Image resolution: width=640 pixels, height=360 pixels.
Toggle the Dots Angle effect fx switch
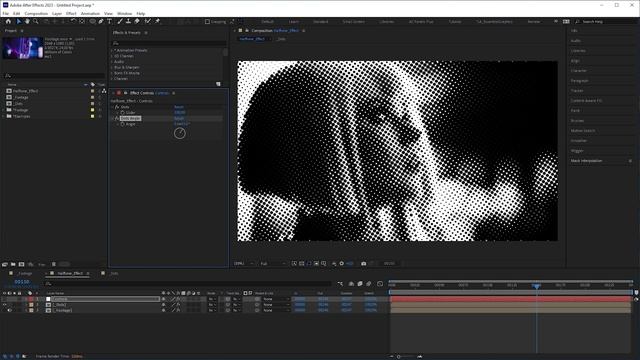point(117,118)
